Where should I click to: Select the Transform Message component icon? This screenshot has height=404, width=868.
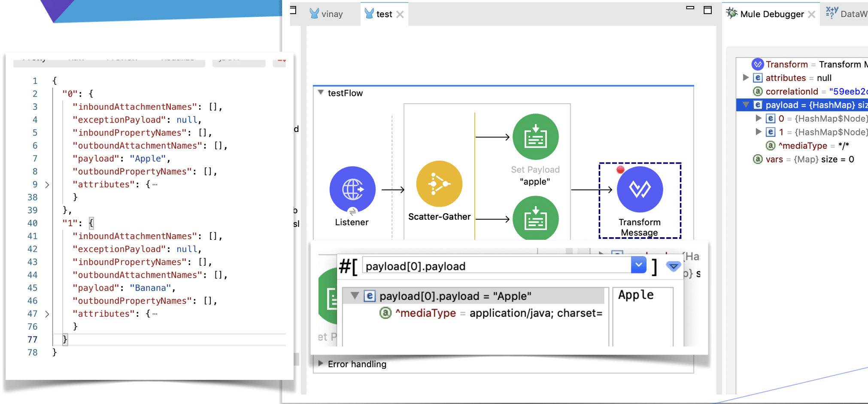639,190
